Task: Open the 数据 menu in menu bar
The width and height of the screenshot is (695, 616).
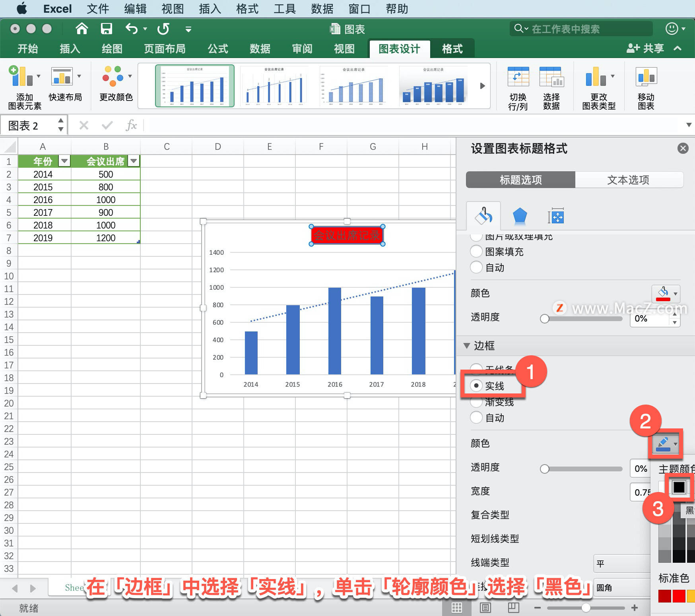Action: click(322, 9)
